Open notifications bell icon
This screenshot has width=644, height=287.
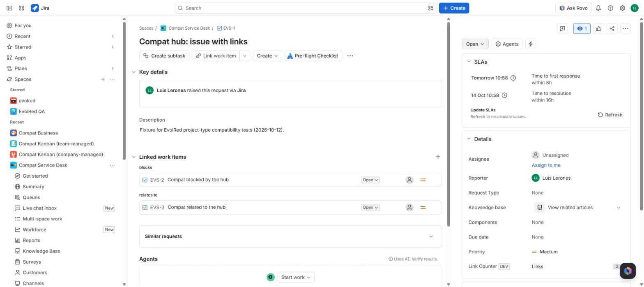(x=598, y=8)
